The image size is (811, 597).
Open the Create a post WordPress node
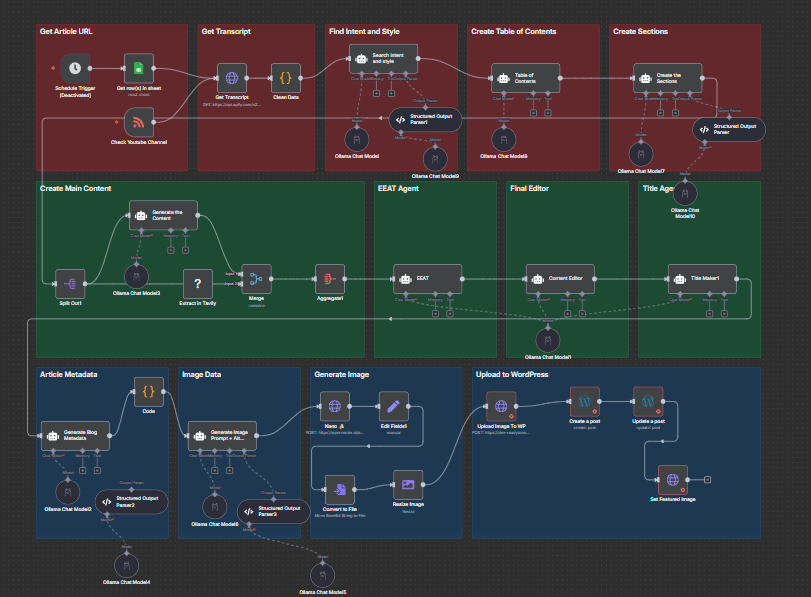583,402
